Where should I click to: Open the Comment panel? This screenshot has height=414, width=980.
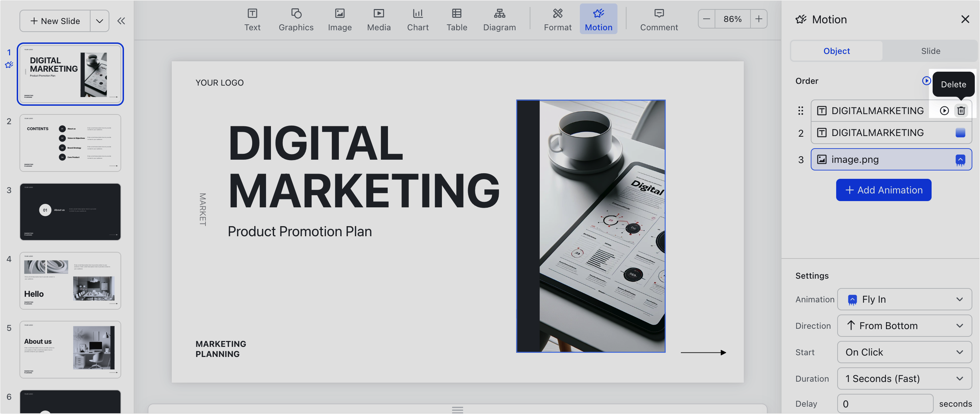click(659, 19)
